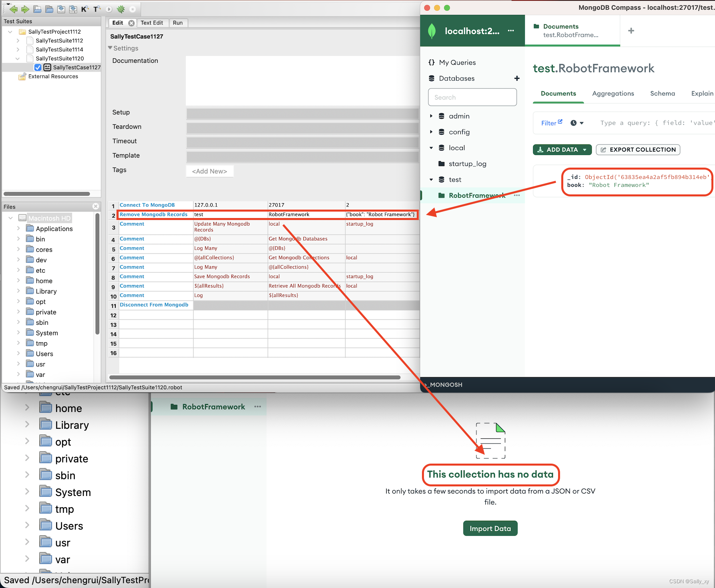
Task: Click the test suites tree horizontal scrollbar
Action: 47,194
